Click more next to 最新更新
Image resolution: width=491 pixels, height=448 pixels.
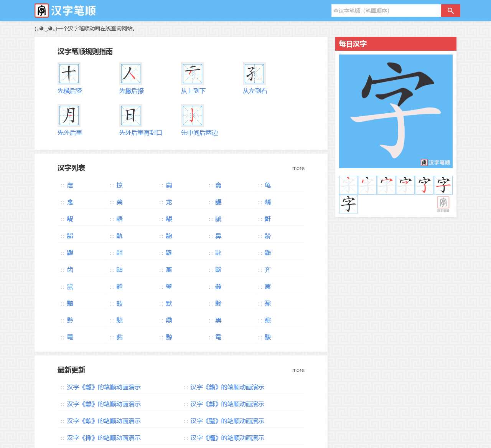(298, 370)
